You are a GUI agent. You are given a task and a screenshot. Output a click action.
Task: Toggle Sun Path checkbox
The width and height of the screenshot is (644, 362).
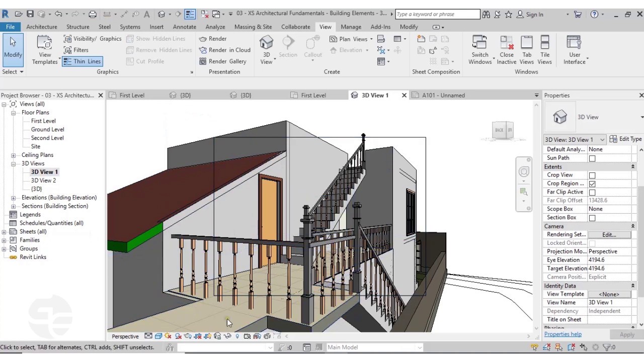pyautogui.click(x=592, y=158)
